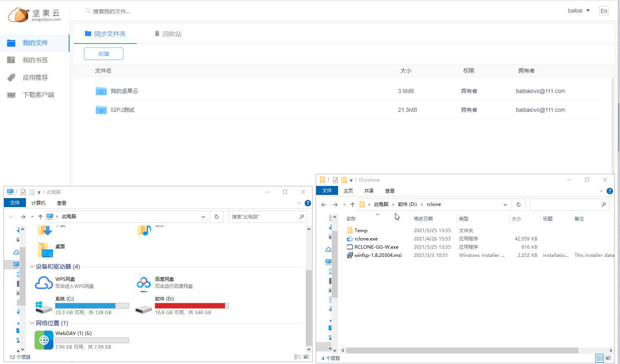Select rclone.exe in file list
Viewport: 620px width, 364px height.
click(366, 239)
